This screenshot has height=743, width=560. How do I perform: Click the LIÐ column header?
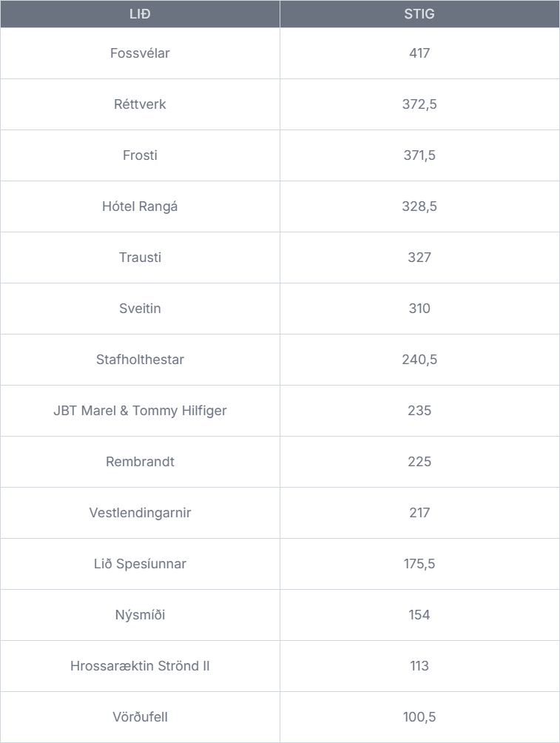point(140,14)
